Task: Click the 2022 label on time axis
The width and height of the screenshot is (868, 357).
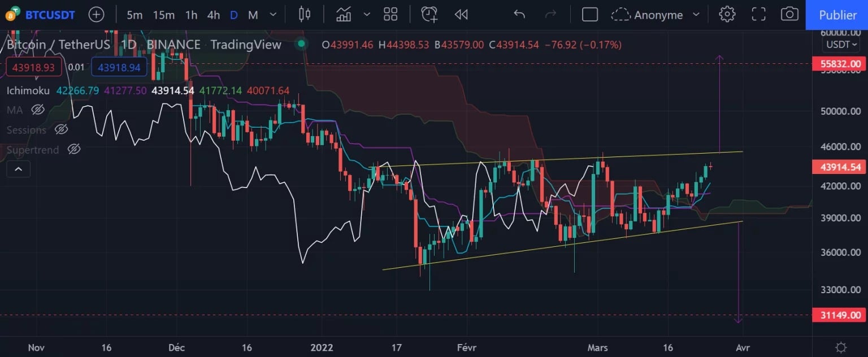Action: coord(322,347)
